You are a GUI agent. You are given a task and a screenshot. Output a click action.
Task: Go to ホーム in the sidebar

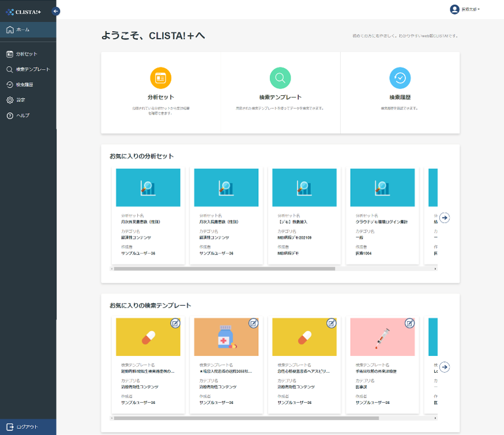[x=28, y=29]
